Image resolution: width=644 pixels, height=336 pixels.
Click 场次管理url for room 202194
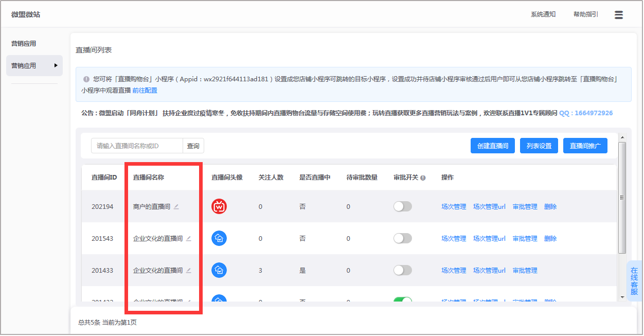click(x=489, y=207)
